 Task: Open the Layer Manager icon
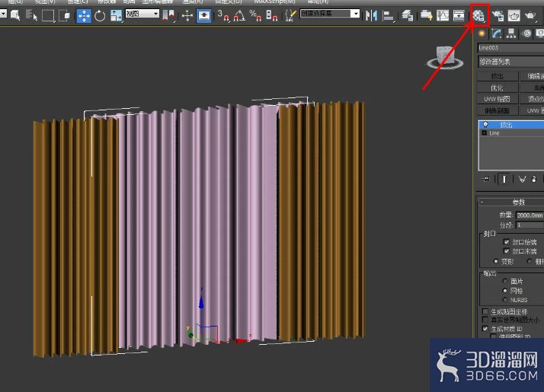(408, 15)
